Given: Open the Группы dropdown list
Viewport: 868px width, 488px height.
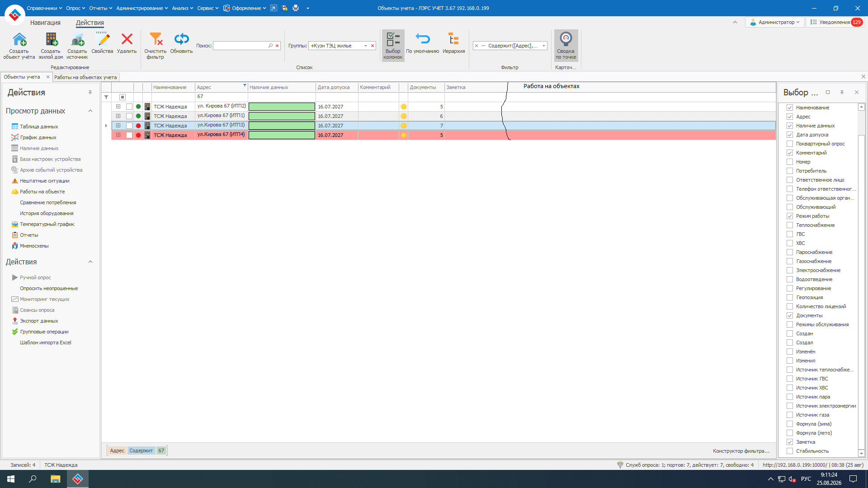Looking at the screenshot, I should click(365, 46).
